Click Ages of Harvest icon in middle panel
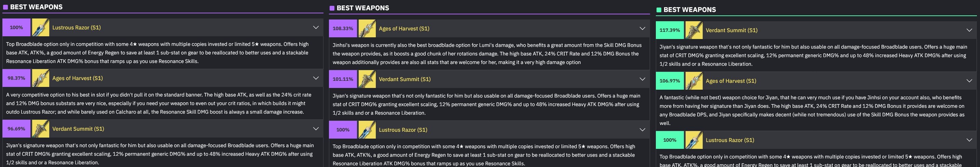Screen dimensions: 980x167 tap(367, 28)
